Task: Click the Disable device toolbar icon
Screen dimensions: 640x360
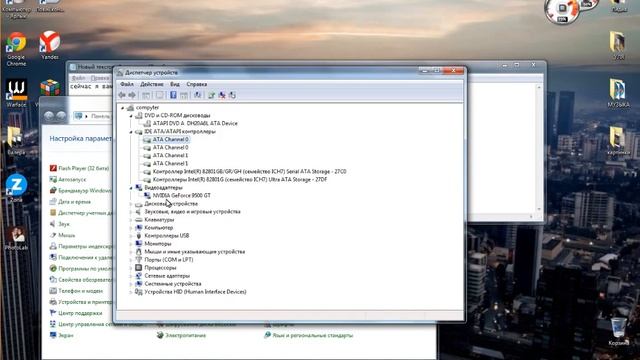Action: click(x=232, y=95)
